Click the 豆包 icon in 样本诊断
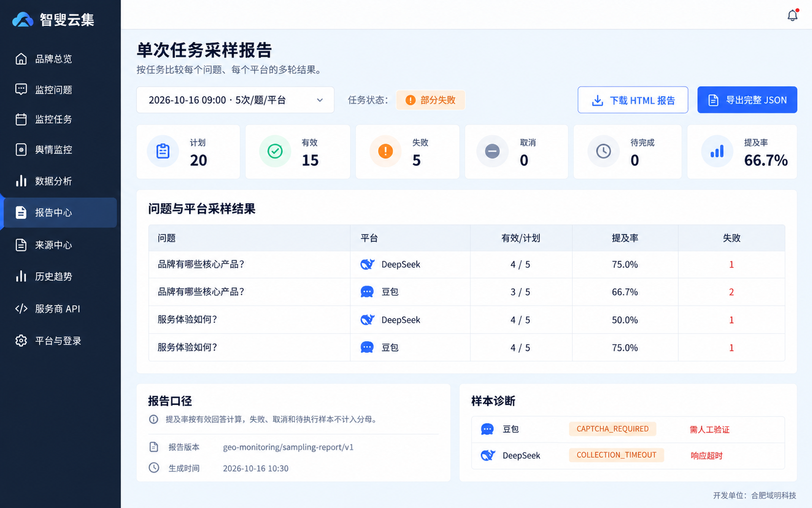The width and height of the screenshot is (812, 508). pyautogui.click(x=487, y=429)
